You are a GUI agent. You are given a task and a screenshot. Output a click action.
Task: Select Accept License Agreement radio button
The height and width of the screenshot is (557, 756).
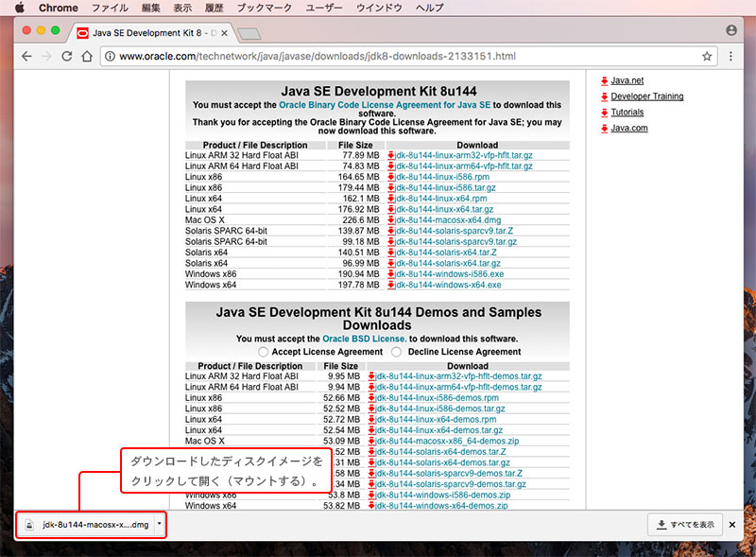tap(264, 352)
